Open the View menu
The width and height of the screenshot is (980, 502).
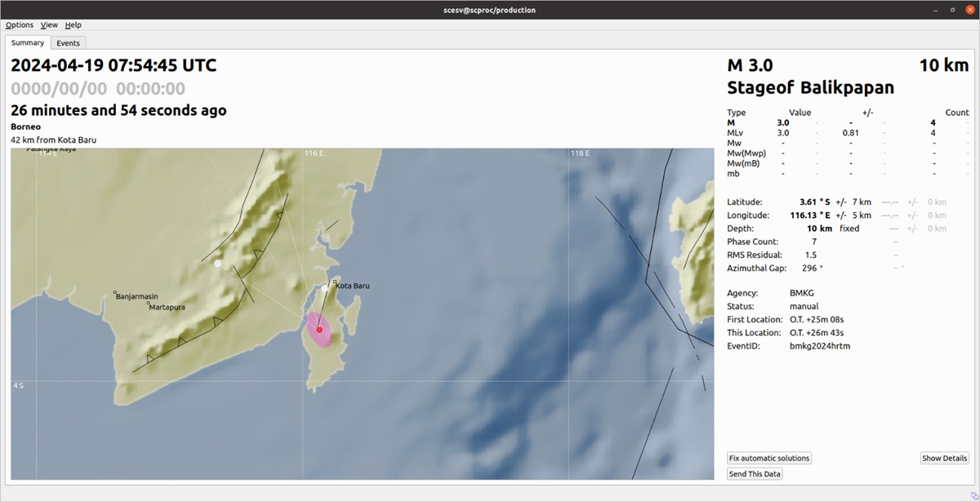pyautogui.click(x=49, y=25)
